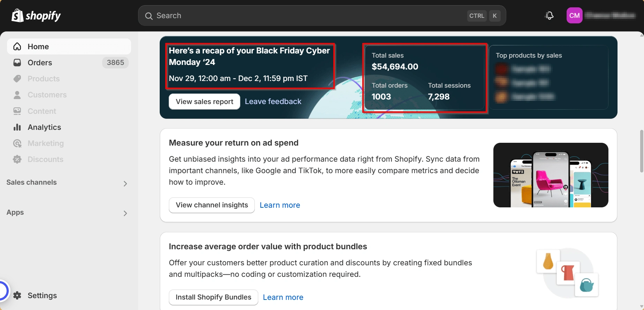Click the View channel insights button
644x310 pixels.
tap(212, 205)
